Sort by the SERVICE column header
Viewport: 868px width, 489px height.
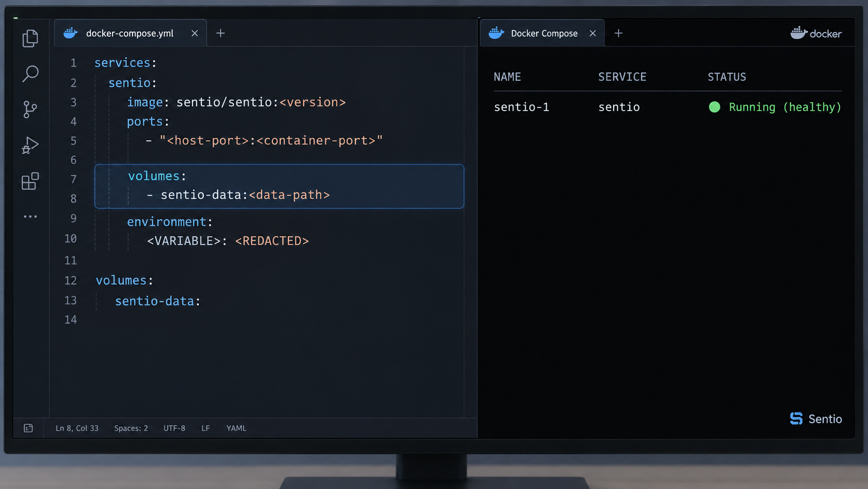[622, 77]
